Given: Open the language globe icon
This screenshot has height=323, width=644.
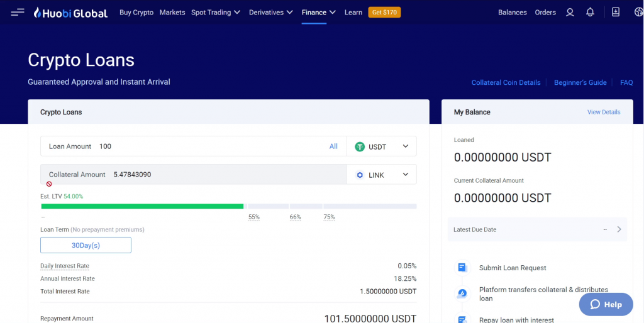Looking at the screenshot, I should coord(639,13).
